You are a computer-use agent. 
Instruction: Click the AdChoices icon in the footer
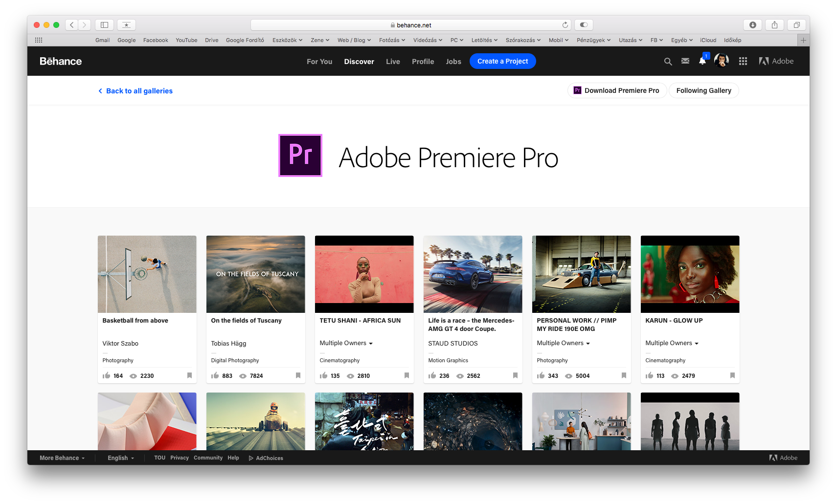(x=251, y=458)
